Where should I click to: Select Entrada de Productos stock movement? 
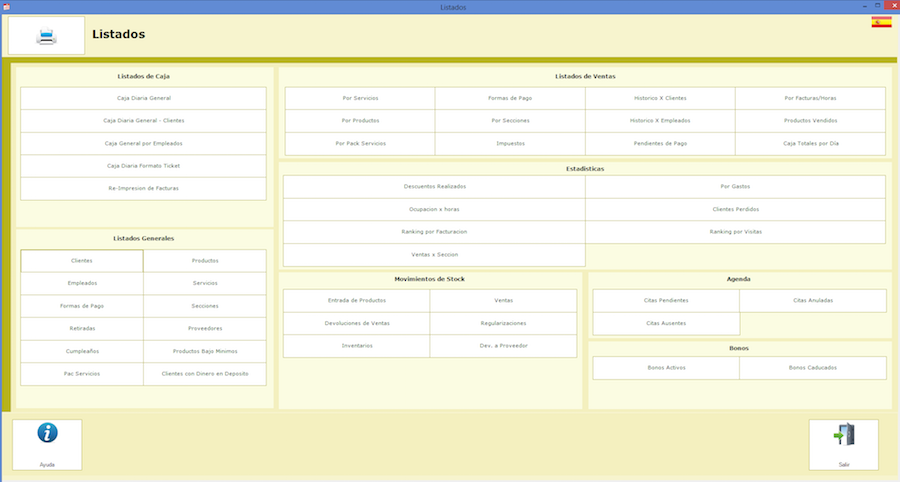[356, 300]
